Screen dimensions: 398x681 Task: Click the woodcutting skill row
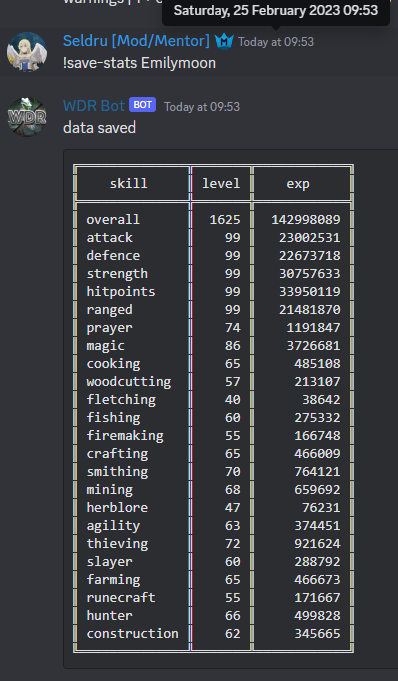click(213, 382)
